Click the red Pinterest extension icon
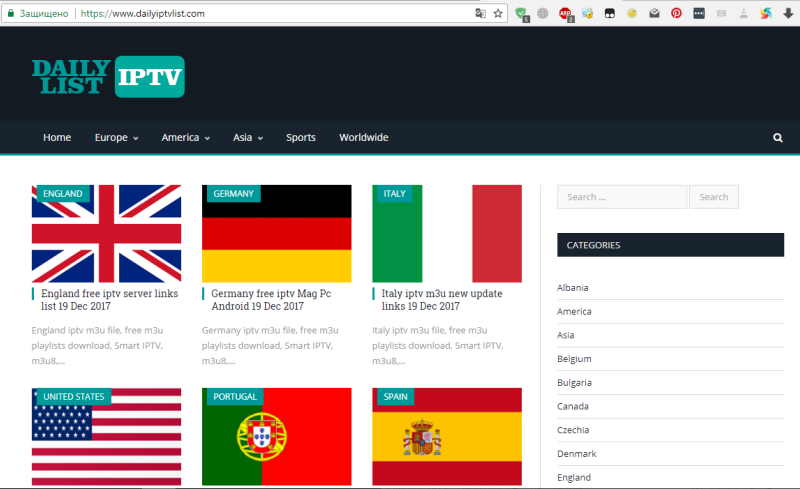The width and height of the screenshot is (800, 489). click(x=676, y=14)
